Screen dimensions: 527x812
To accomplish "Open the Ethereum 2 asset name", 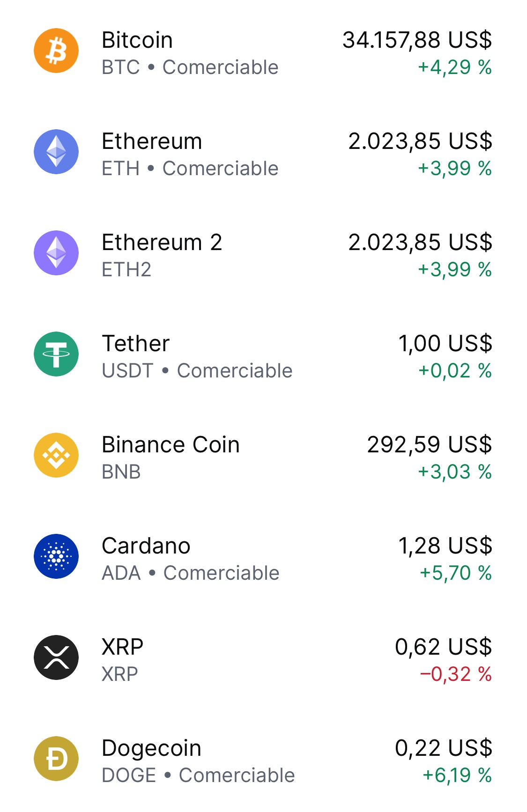I will click(162, 242).
